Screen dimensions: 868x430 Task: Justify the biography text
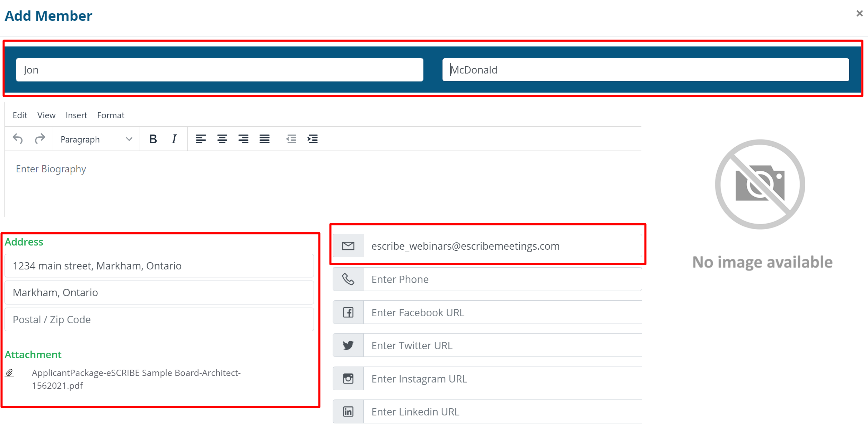tap(264, 139)
